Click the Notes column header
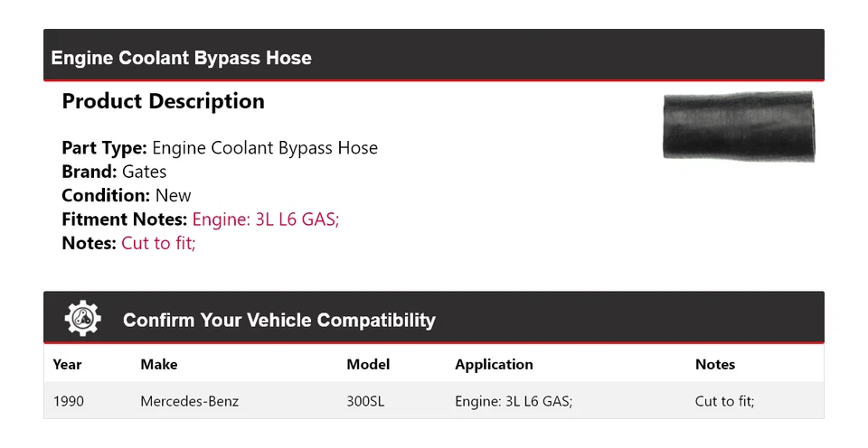The width and height of the screenshot is (868, 448). [x=714, y=365]
